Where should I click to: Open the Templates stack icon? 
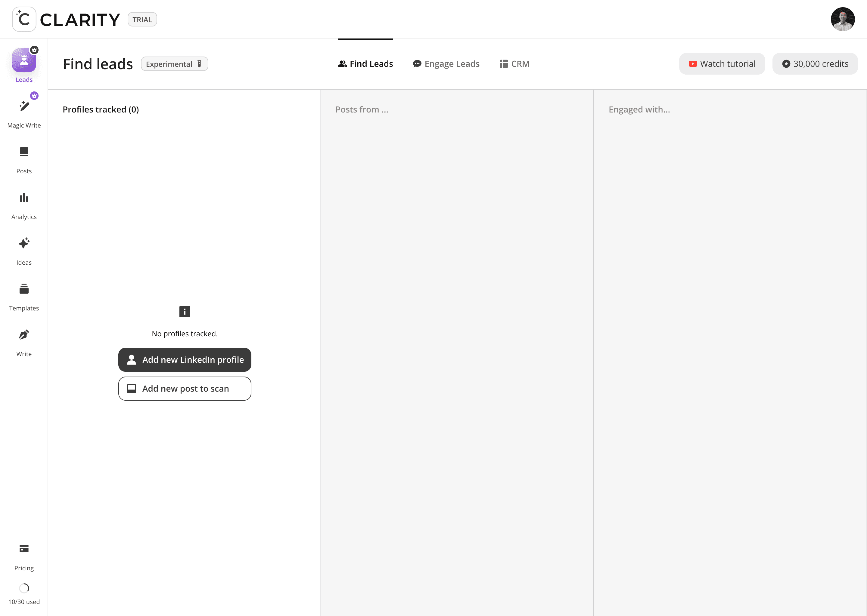coord(24,289)
